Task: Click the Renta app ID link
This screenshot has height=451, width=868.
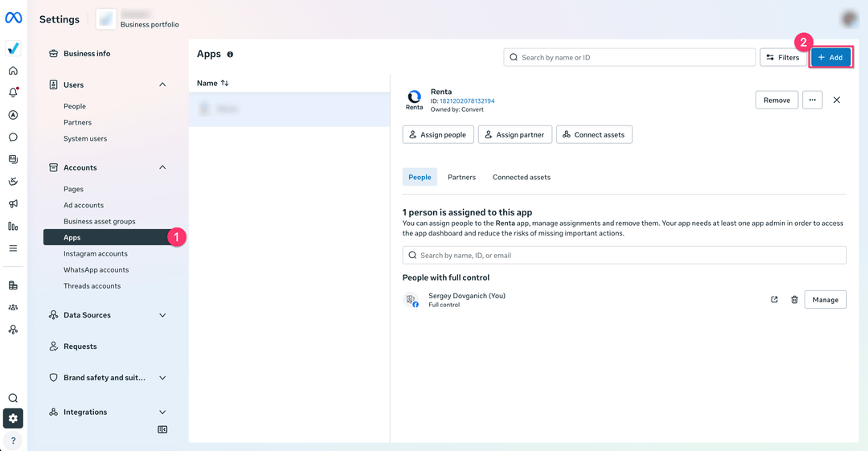Action: coord(467,100)
